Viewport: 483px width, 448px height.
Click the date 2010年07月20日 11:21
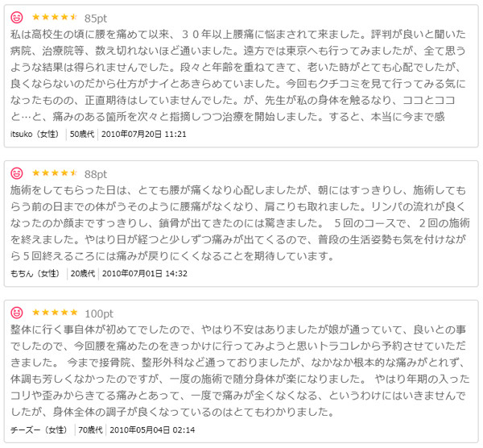click(144, 134)
